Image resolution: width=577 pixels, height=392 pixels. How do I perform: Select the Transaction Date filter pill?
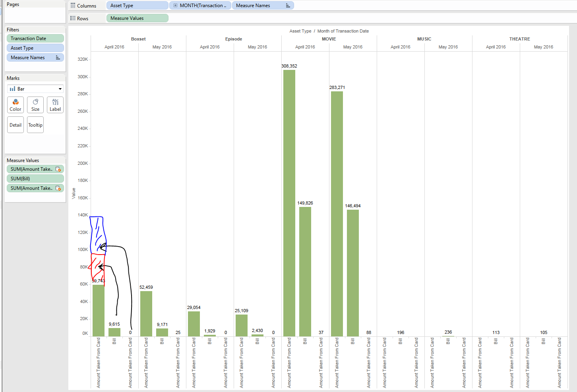point(35,39)
